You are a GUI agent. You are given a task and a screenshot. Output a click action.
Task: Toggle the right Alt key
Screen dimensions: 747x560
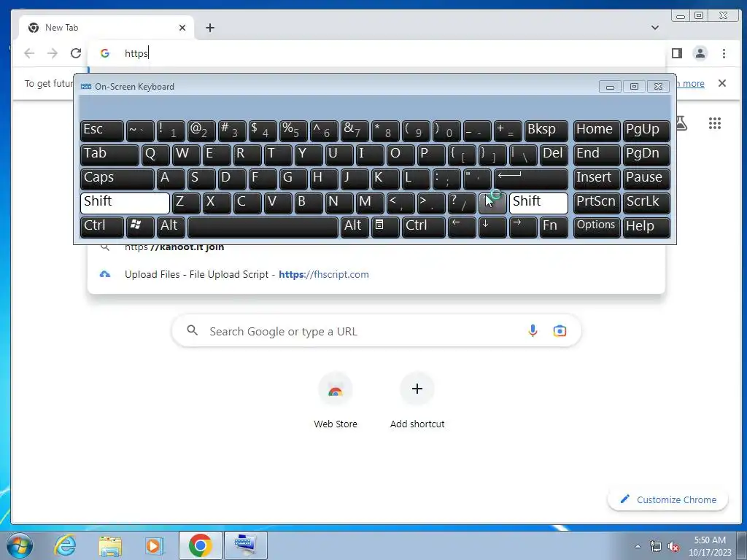point(355,227)
